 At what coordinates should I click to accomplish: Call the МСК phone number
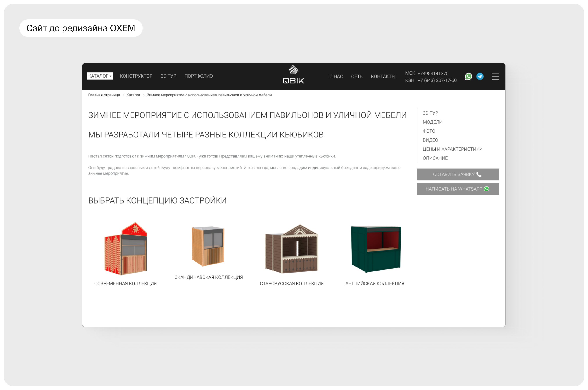(x=433, y=73)
